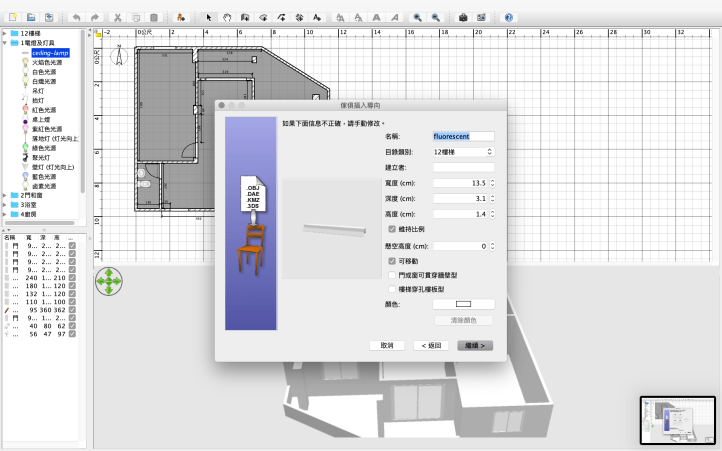Image resolution: width=722 pixels, height=451 pixels.
Task: Open Help with the question mark icon
Action: coord(508,18)
